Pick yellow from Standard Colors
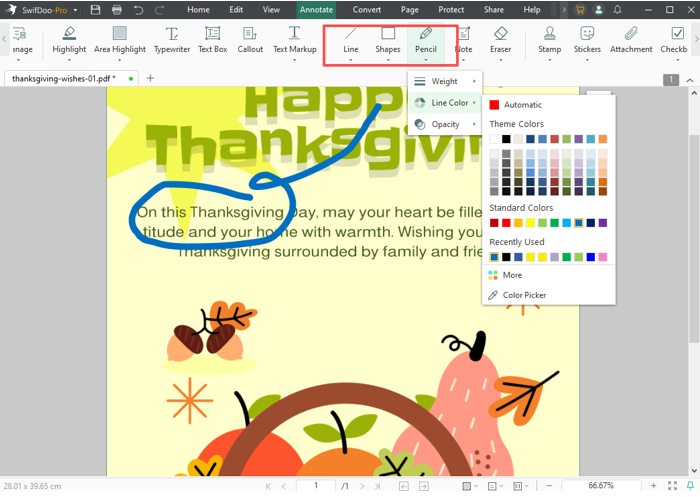The width and height of the screenshot is (700, 497). coord(530,223)
